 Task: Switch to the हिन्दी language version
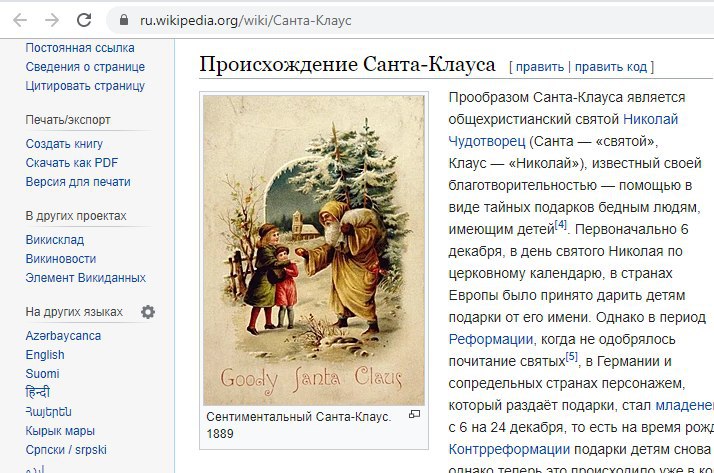pos(37,392)
